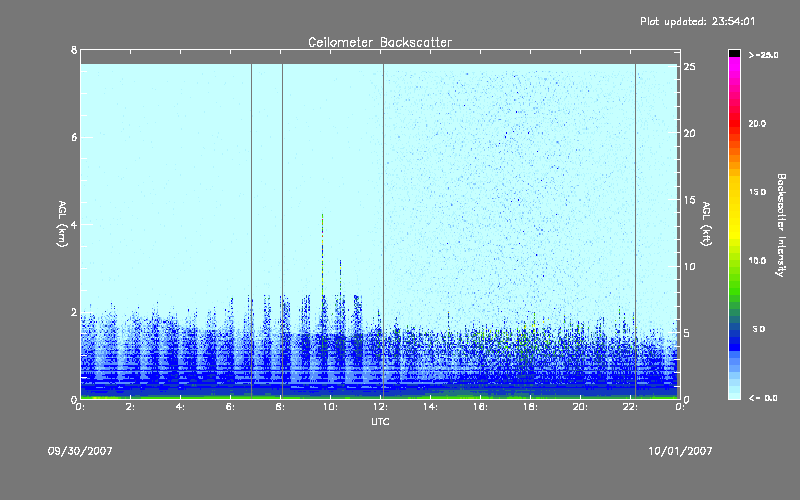Image resolution: width=800 pixels, height=500 pixels.
Task: Click the 15 kft tick label
Action: point(690,200)
